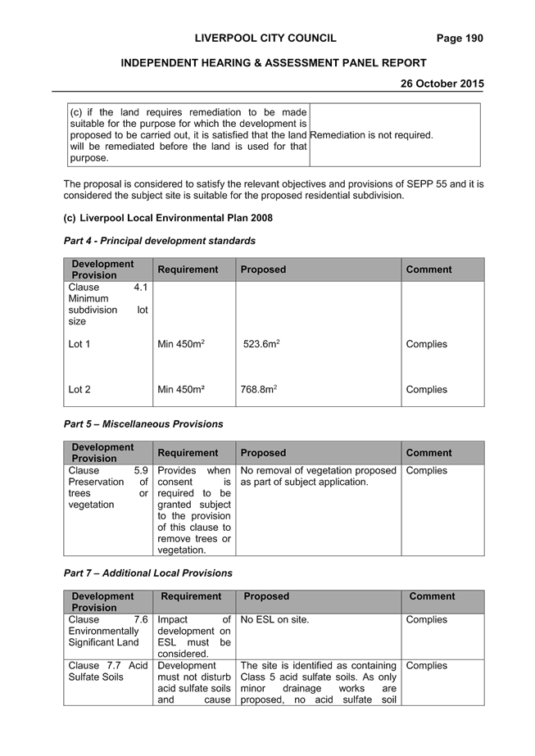
Task: Click the '(c) Liverpool Local Environmental Plan 2008' heading
Action: [168, 218]
